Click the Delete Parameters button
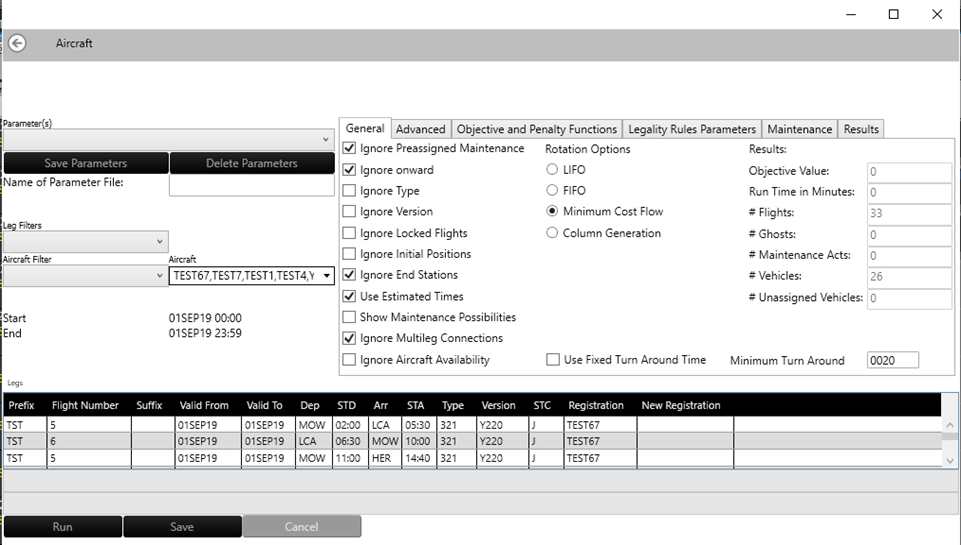 (x=252, y=163)
